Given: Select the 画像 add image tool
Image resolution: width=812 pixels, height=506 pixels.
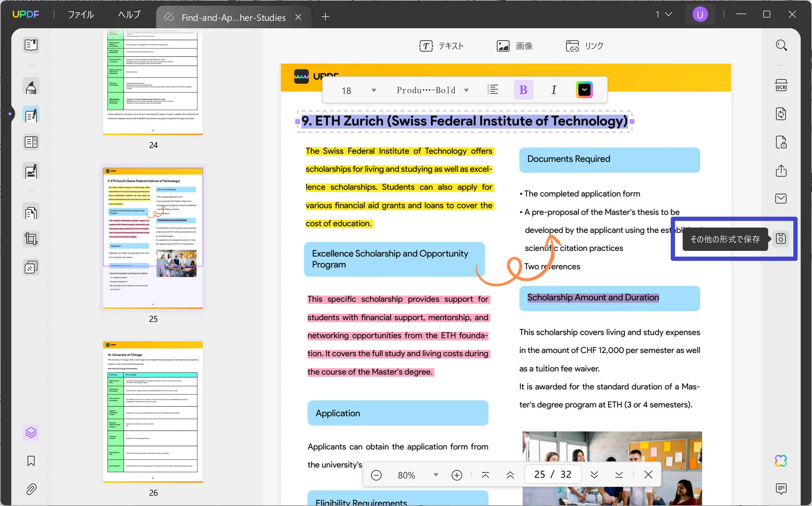Looking at the screenshot, I should coord(514,46).
